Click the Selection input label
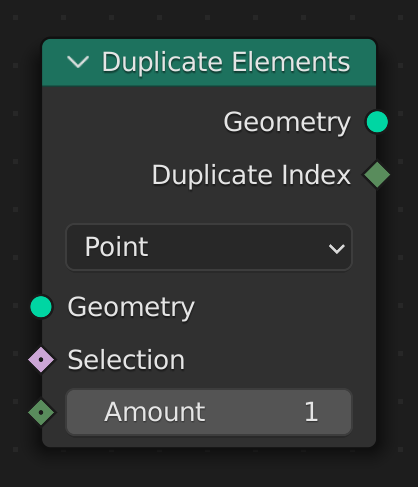Image resolution: width=418 pixels, height=487 pixels. point(126,360)
